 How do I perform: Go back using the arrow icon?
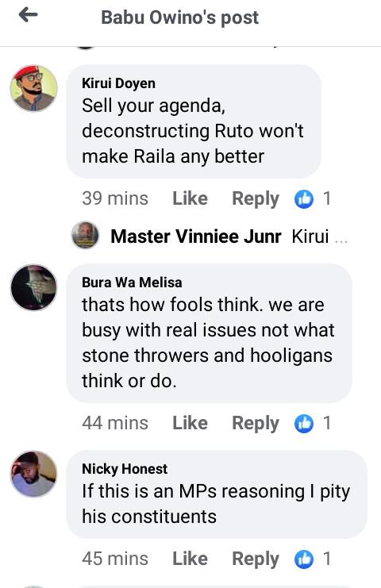[28, 15]
